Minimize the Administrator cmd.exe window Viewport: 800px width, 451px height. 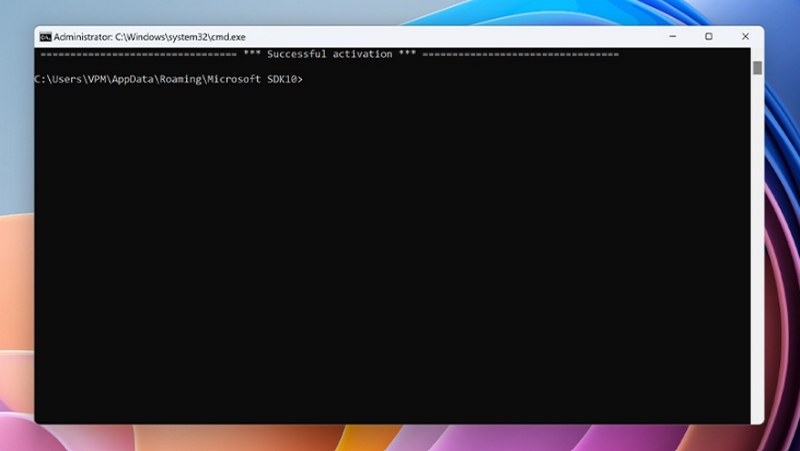coord(672,36)
